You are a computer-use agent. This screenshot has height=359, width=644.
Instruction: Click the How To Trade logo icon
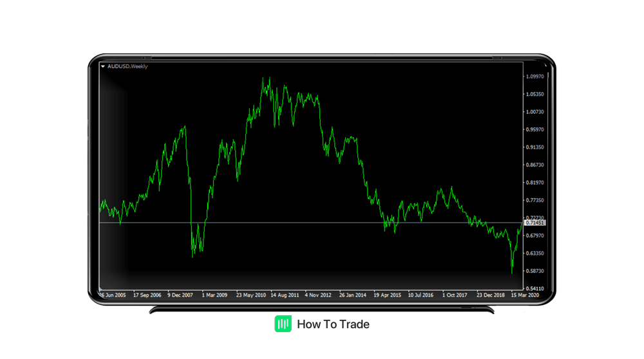pos(283,324)
